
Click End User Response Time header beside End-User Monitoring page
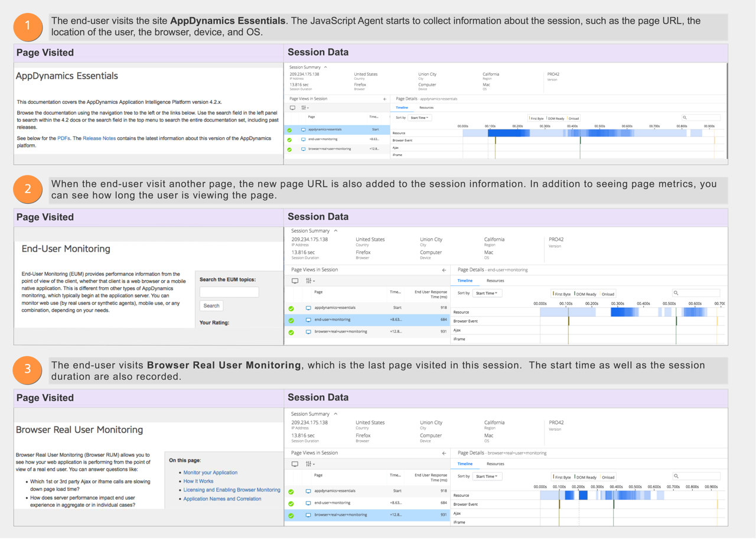point(431,294)
